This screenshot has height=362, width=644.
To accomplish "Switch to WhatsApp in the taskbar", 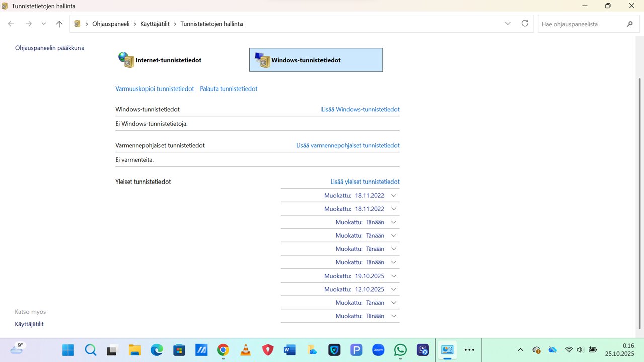I will pyautogui.click(x=400, y=350).
